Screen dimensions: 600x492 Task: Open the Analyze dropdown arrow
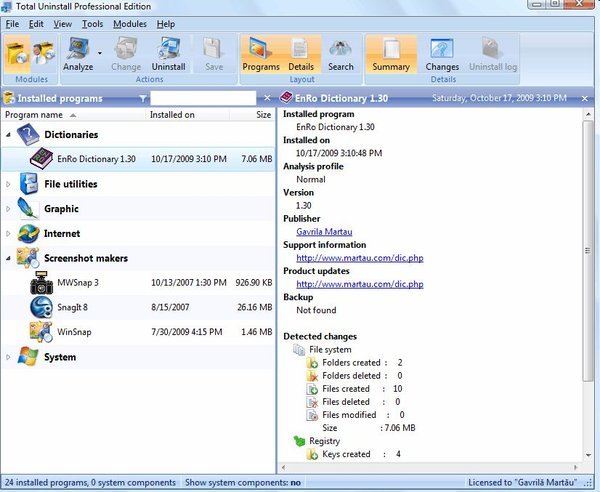coord(100,54)
